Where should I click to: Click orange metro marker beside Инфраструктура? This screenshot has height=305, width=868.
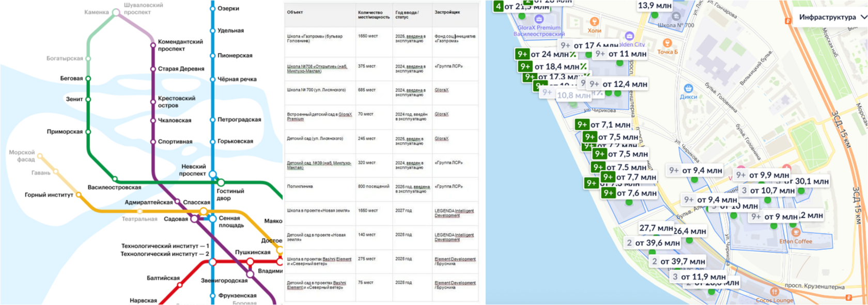(788, 21)
